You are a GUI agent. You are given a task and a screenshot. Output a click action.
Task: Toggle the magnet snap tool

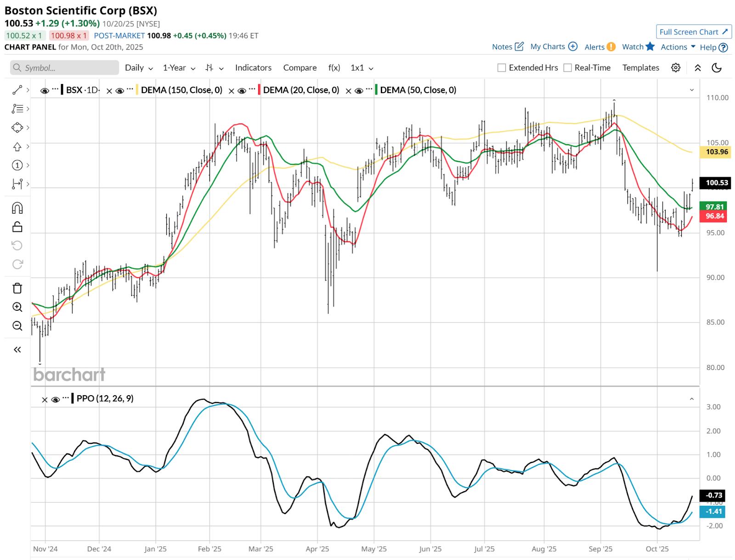(x=17, y=208)
